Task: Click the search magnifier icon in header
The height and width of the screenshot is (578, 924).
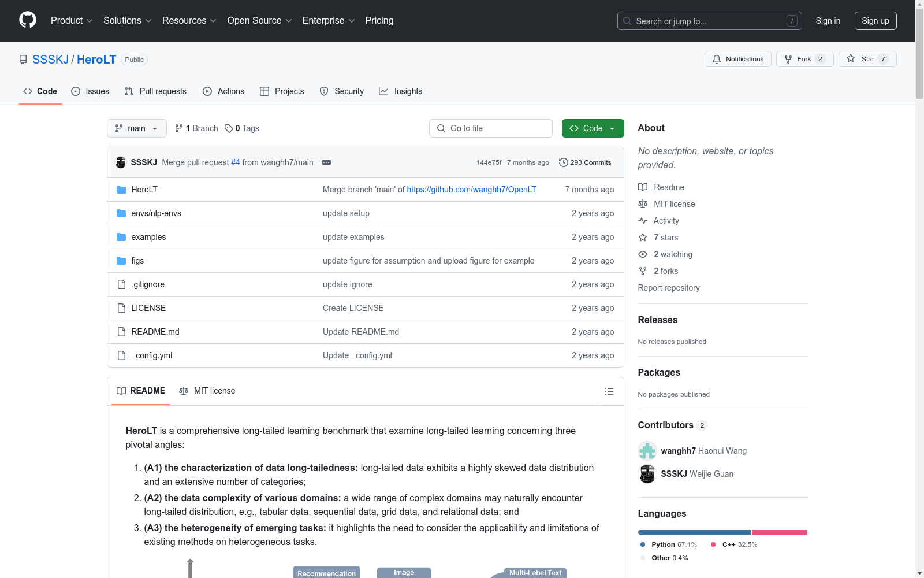Action: 627,21
